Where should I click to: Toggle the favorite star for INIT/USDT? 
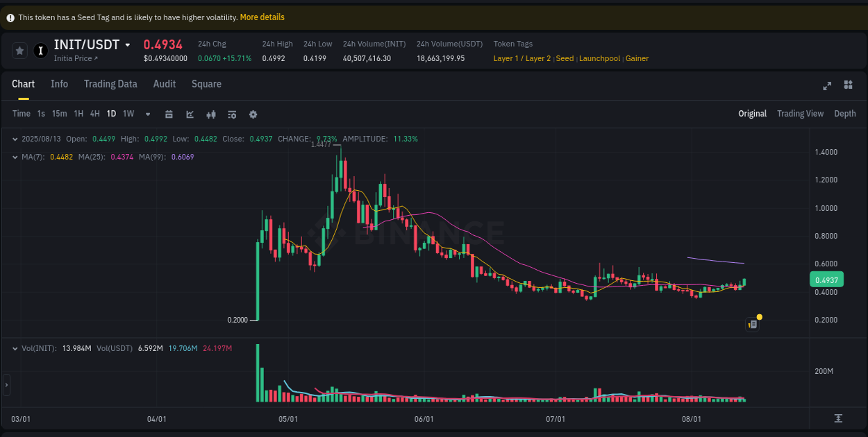click(x=19, y=50)
